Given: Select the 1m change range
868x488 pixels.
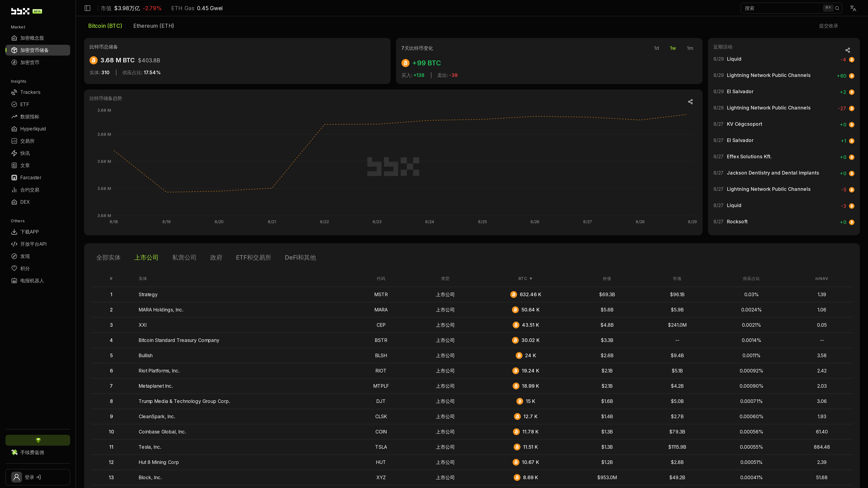Looking at the screenshot, I should (690, 48).
